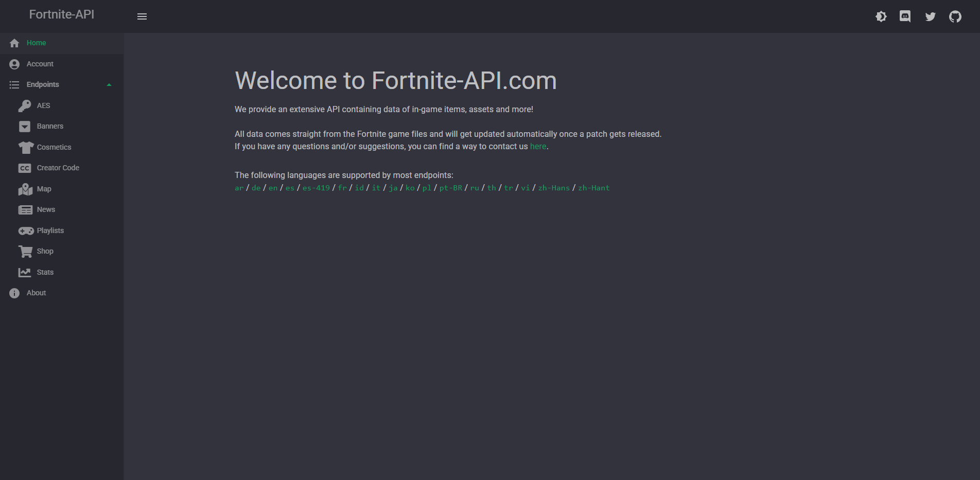Viewport: 980px width, 480px height.
Task: View the Stats chart endpoint
Action: [x=25, y=272]
